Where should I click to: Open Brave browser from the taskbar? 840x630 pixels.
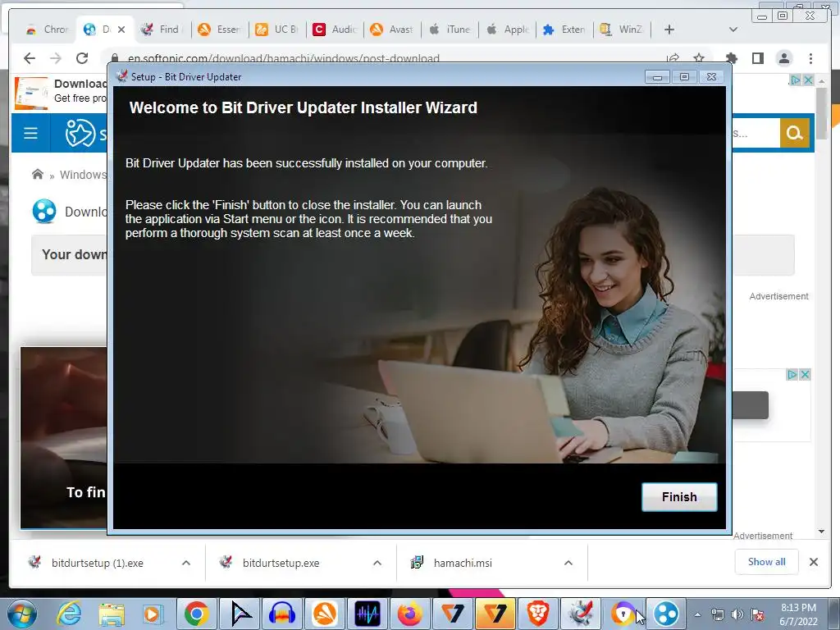click(x=537, y=614)
